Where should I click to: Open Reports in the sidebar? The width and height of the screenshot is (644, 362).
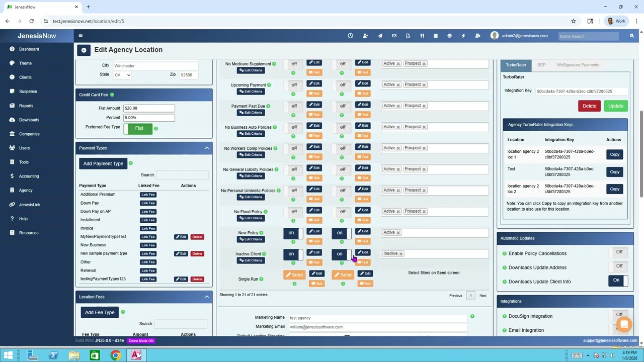point(26,106)
